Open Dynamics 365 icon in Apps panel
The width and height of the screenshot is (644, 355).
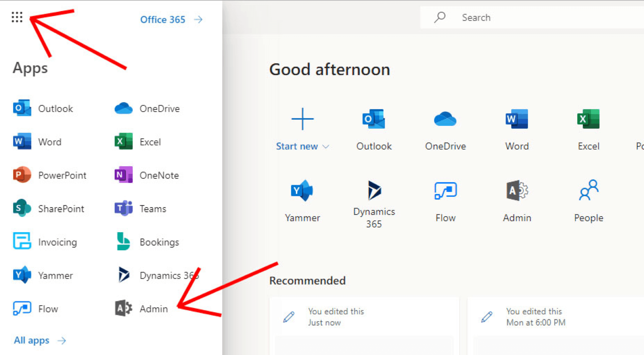click(124, 275)
